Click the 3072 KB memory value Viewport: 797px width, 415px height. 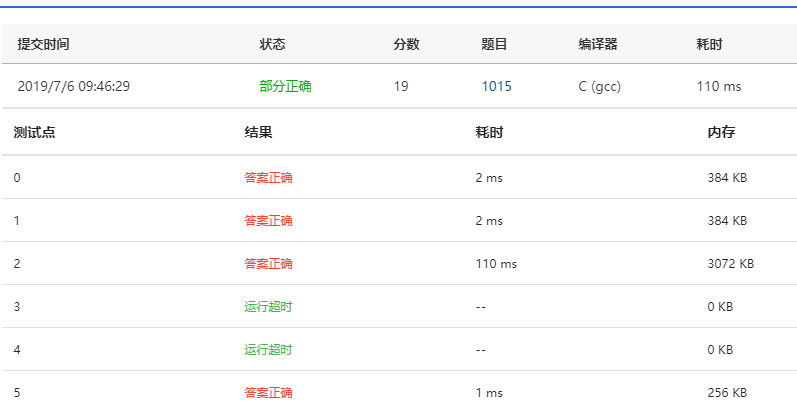[730, 264]
